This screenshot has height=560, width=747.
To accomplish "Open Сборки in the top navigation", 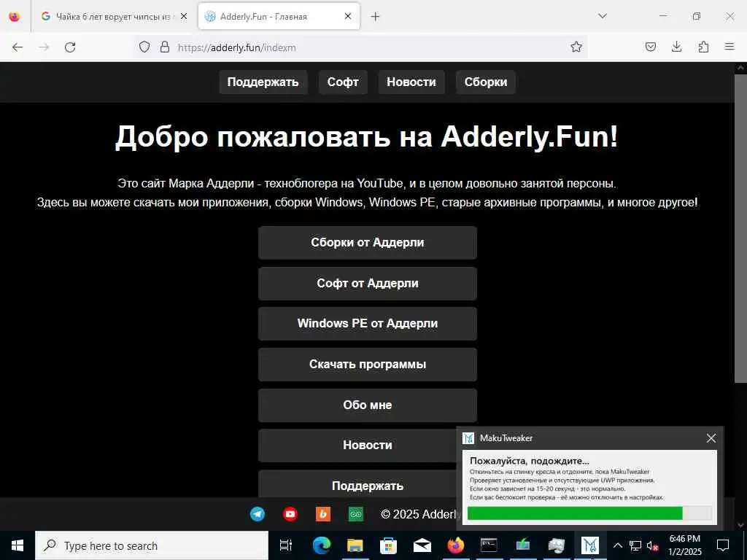I will pos(485,82).
